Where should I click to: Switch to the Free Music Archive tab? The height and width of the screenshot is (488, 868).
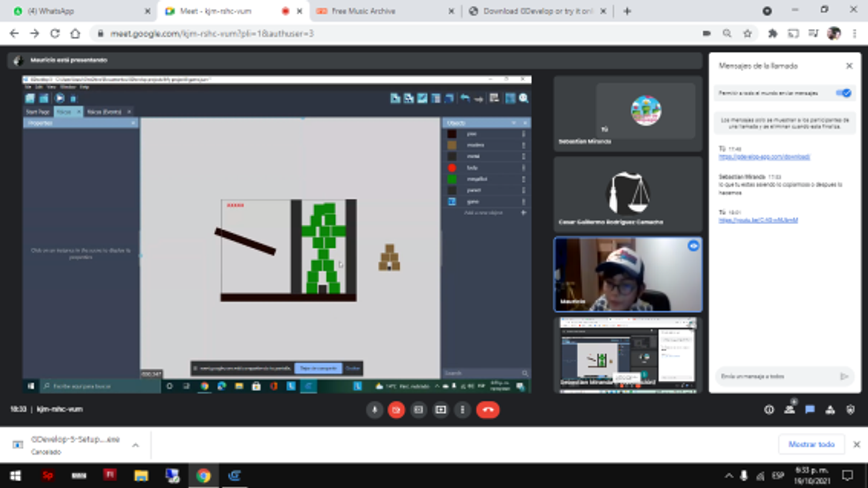(385, 11)
